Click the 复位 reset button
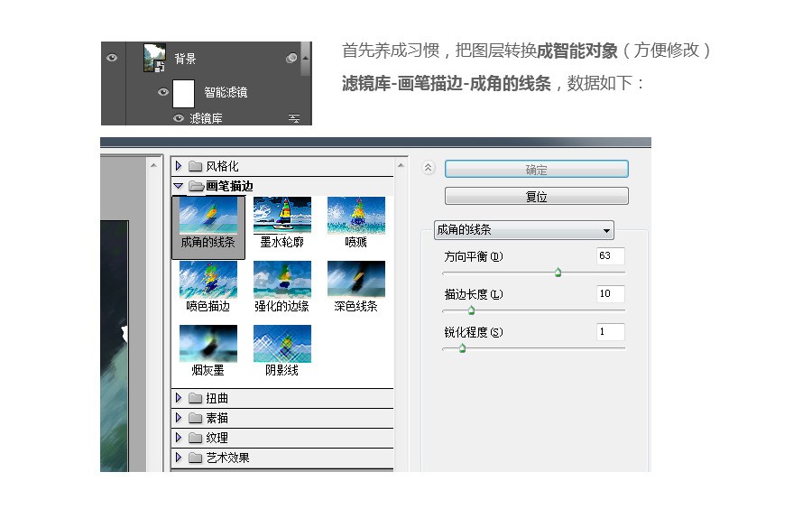 pos(537,196)
